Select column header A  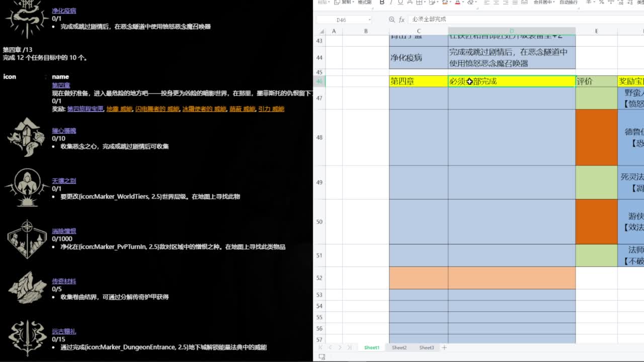click(x=334, y=31)
